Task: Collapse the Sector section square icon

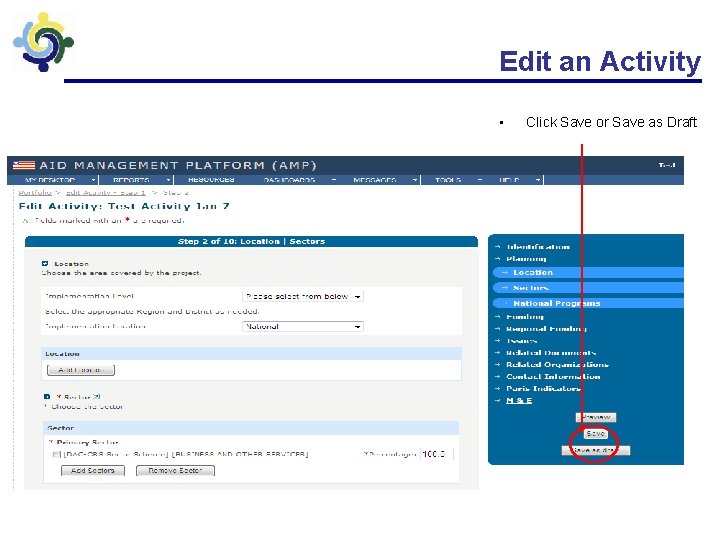Action: coord(47,397)
